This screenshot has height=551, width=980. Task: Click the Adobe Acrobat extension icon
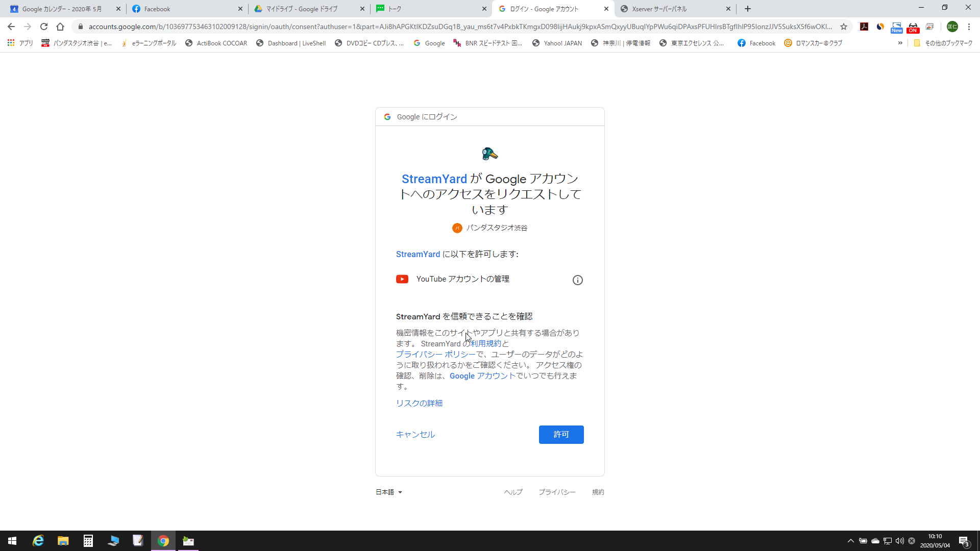(864, 27)
